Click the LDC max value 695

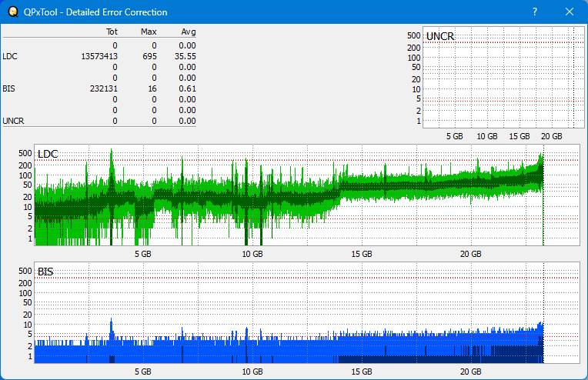(x=149, y=56)
